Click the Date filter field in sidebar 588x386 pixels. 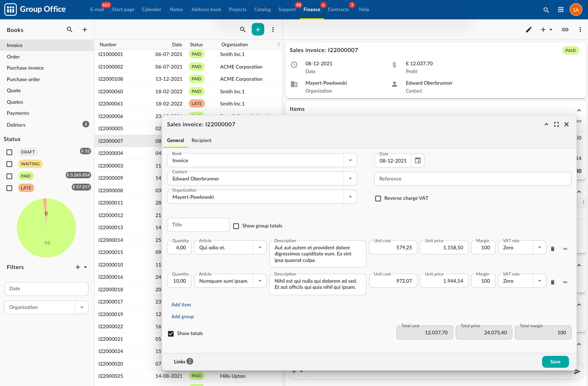coord(46,289)
